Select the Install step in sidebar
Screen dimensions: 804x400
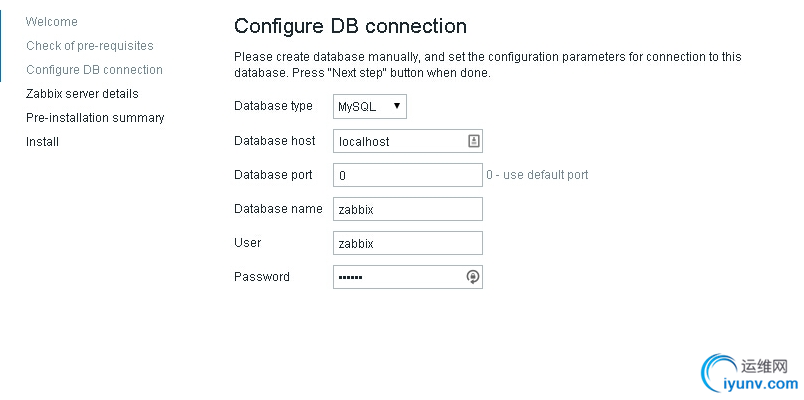click(x=42, y=142)
